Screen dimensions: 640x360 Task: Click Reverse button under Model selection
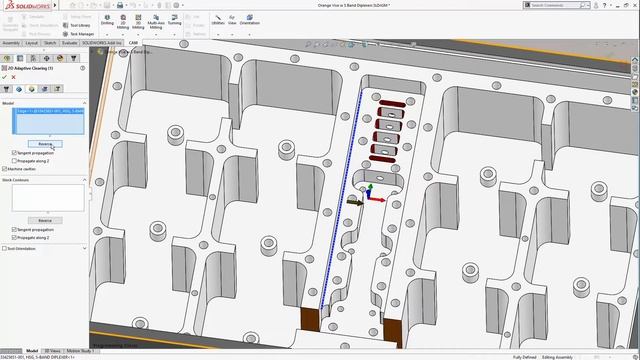(45, 144)
